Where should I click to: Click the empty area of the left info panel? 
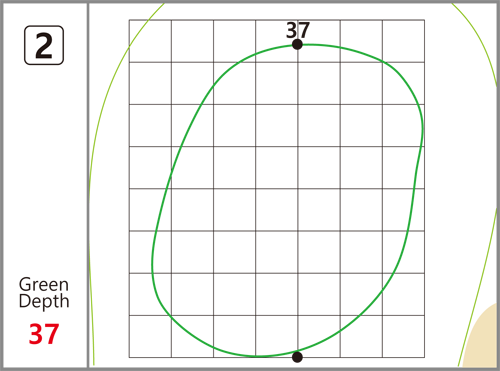point(44,167)
